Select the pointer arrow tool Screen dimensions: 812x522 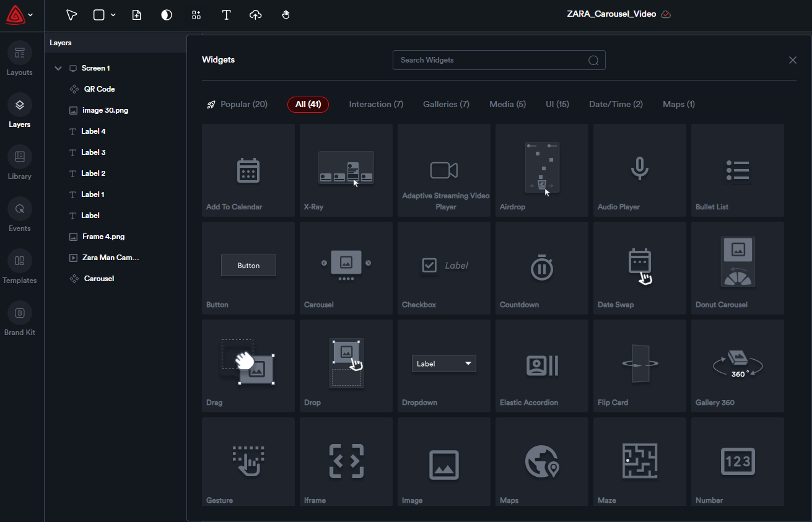[72, 15]
